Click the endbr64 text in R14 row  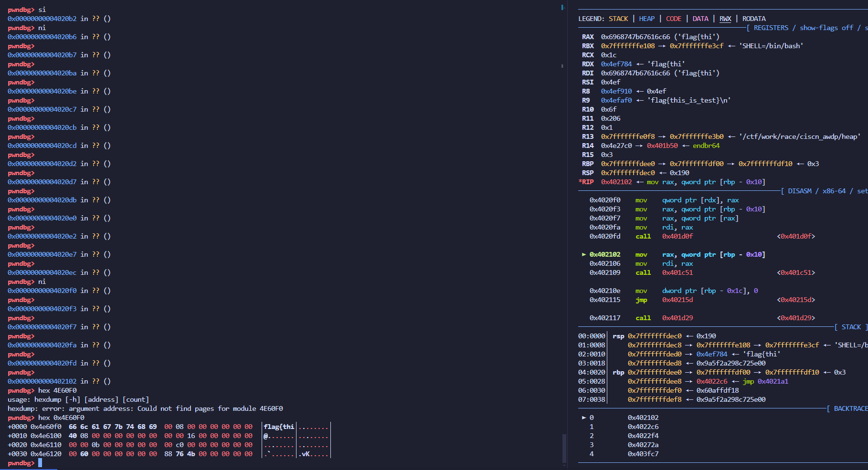tap(706, 146)
